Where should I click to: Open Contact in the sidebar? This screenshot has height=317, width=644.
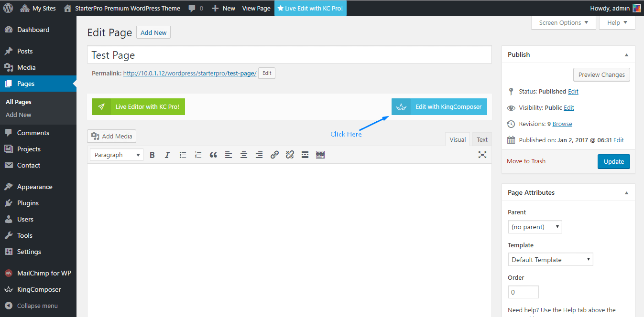point(38,165)
